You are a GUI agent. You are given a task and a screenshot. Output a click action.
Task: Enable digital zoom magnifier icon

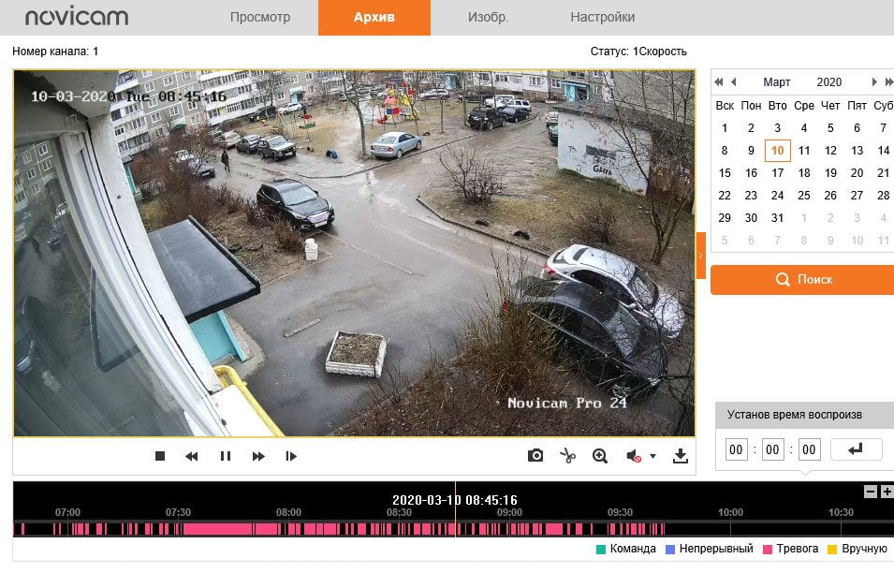[x=600, y=456]
